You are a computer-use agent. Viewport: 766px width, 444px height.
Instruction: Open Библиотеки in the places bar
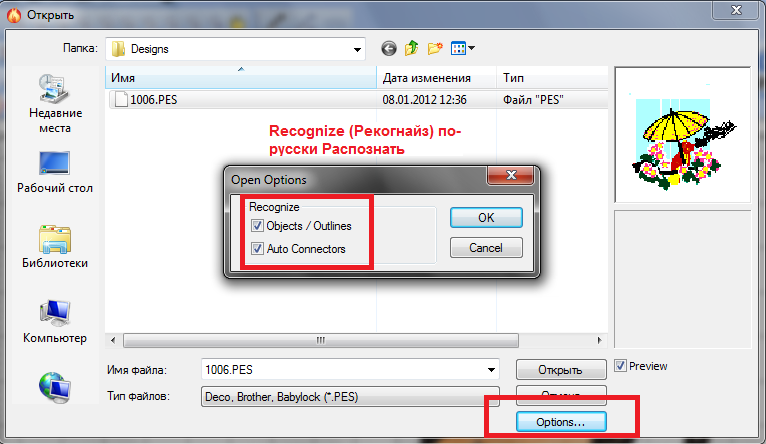55,247
